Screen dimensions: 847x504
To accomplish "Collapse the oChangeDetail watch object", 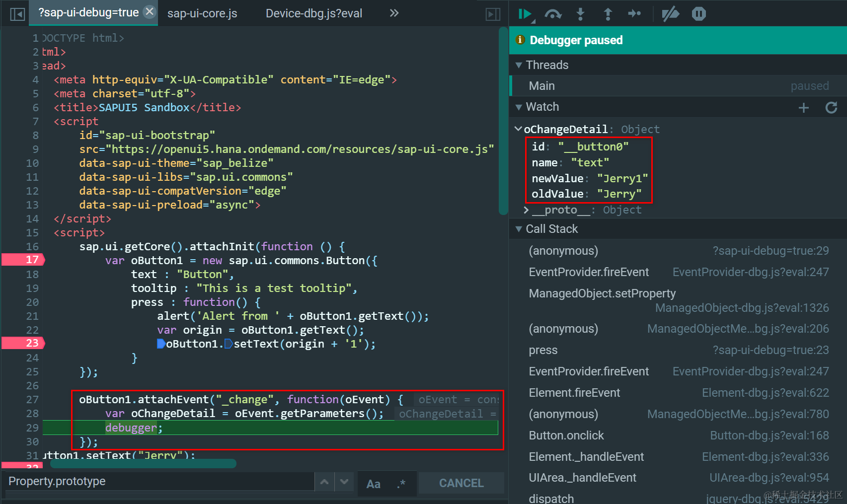I will pyautogui.click(x=518, y=129).
